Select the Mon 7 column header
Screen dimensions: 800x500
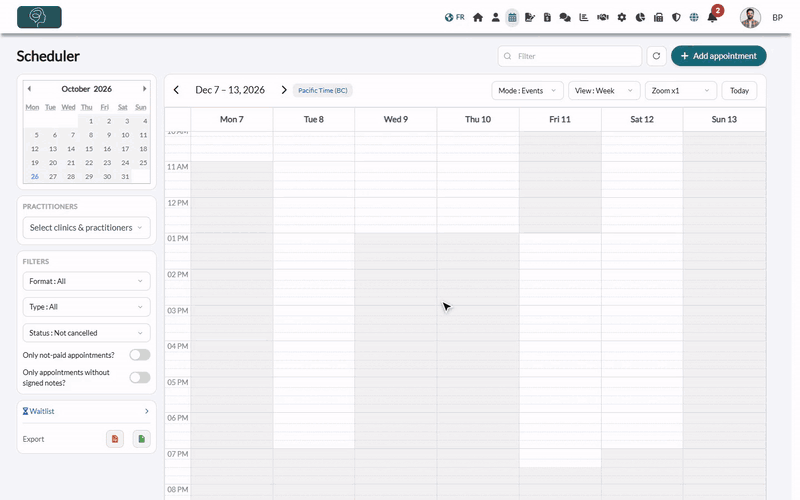pyautogui.click(x=232, y=119)
